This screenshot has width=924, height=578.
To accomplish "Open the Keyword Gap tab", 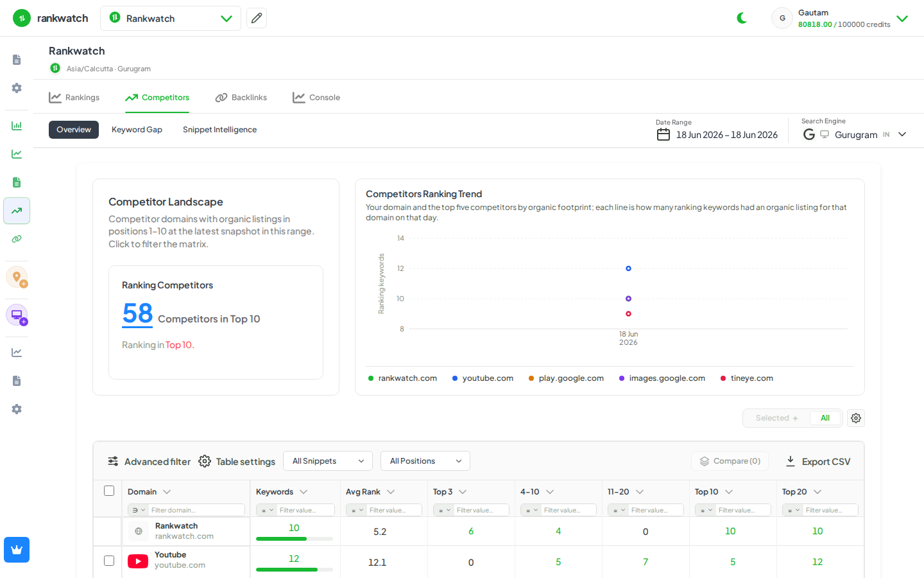I will 137,130.
